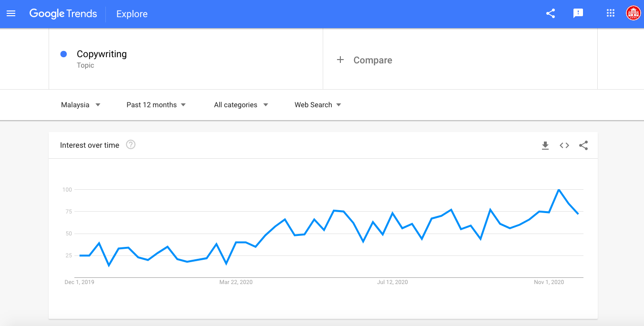Screen dimensions: 644x326
Task: Expand the Malaysia region dropdown
Action: coord(81,105)
